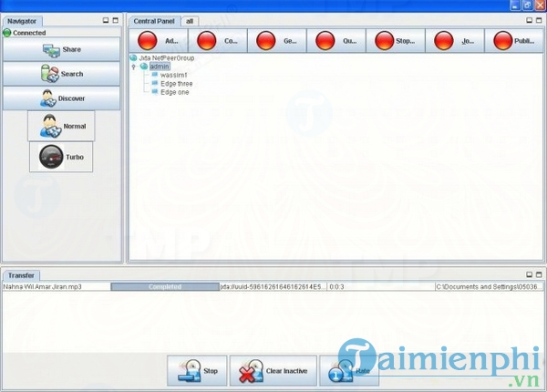Collapse the admin tree node

pos(134,67)
